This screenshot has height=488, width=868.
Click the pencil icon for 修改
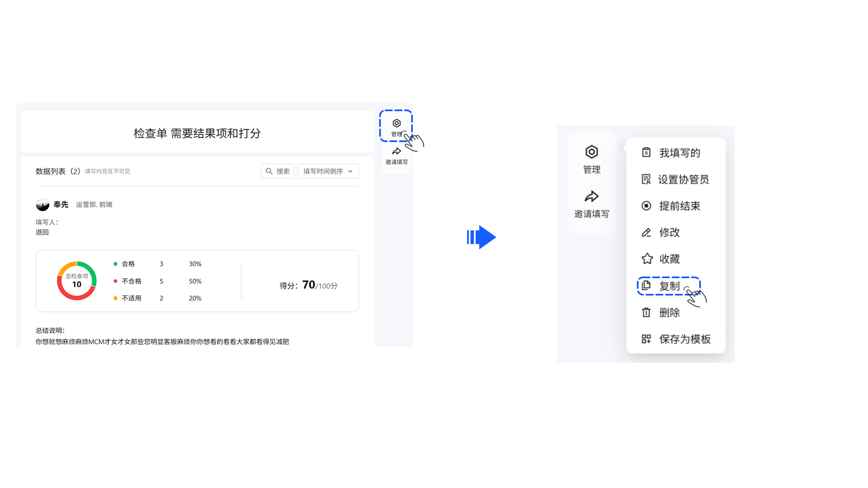click(646, 233)
